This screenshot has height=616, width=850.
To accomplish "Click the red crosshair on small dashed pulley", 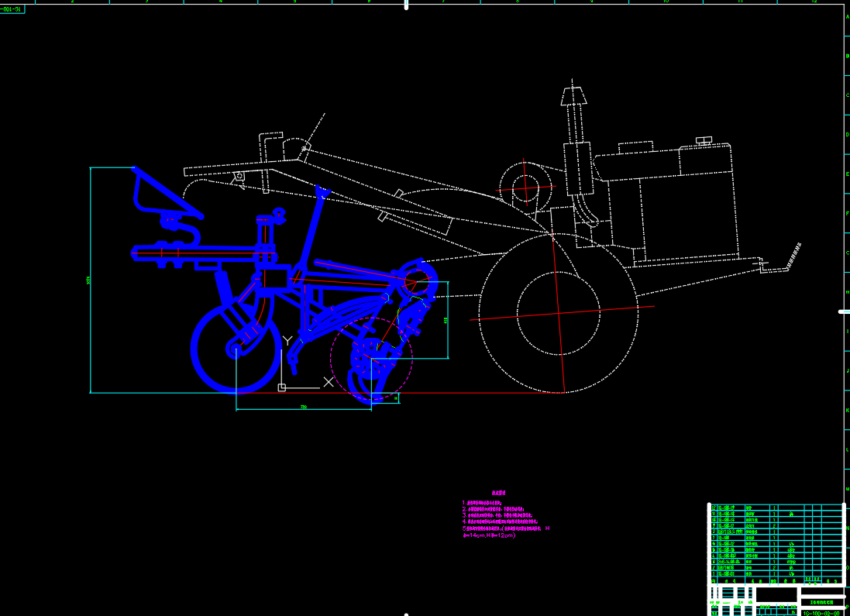I will (525, 188).
